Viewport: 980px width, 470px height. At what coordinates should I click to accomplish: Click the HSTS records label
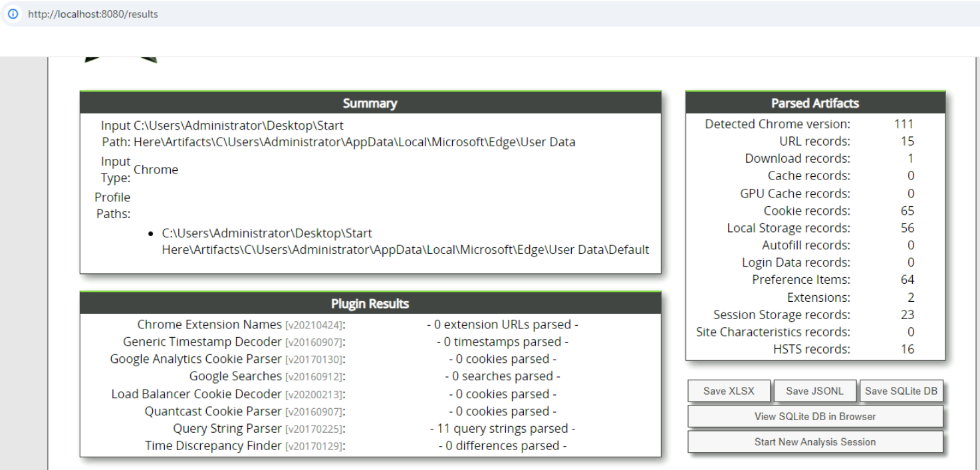pyautogui.click(x=811, y=349)
